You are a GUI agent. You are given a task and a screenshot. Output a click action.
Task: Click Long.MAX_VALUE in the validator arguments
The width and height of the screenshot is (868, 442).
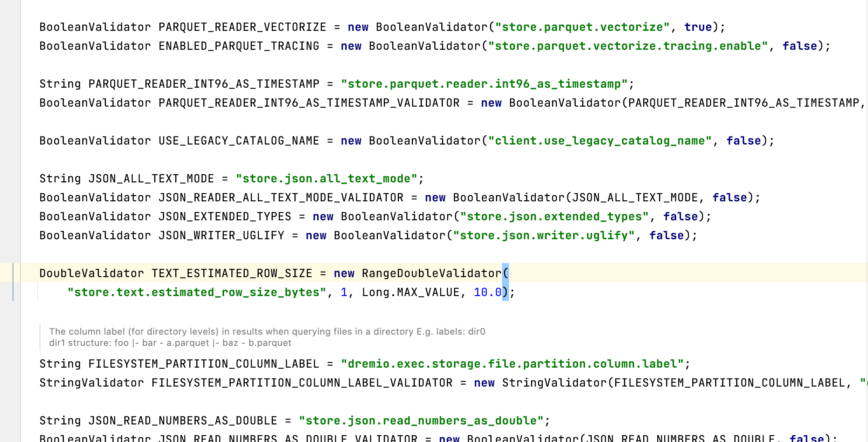pos(411,292)
